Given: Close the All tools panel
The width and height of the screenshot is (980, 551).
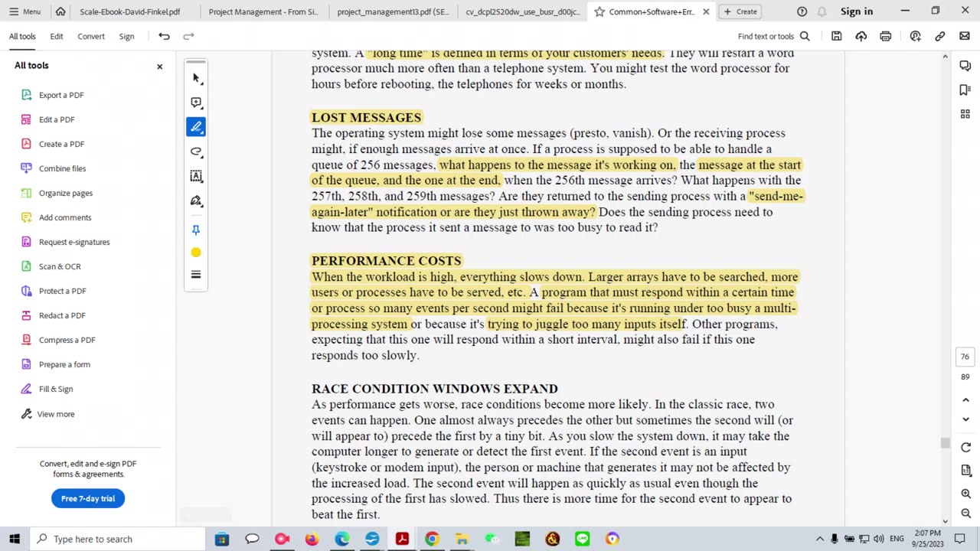Looking at the screenshot, I should coord(160,67).
